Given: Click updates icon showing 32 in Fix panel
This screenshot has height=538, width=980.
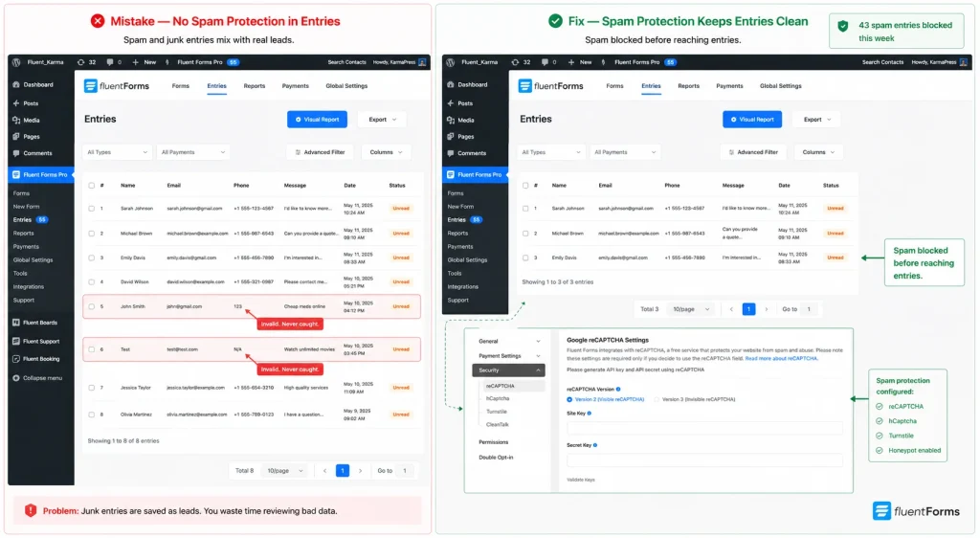Looking at the screenshot, I should (x=515, y=62).
